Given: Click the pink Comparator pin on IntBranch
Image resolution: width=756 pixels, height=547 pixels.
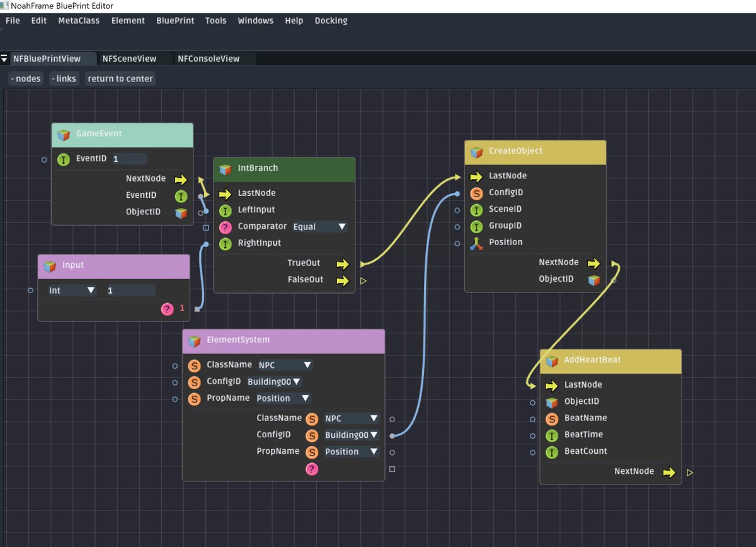Looking at the screenshot, I should [x=225, y=226].
